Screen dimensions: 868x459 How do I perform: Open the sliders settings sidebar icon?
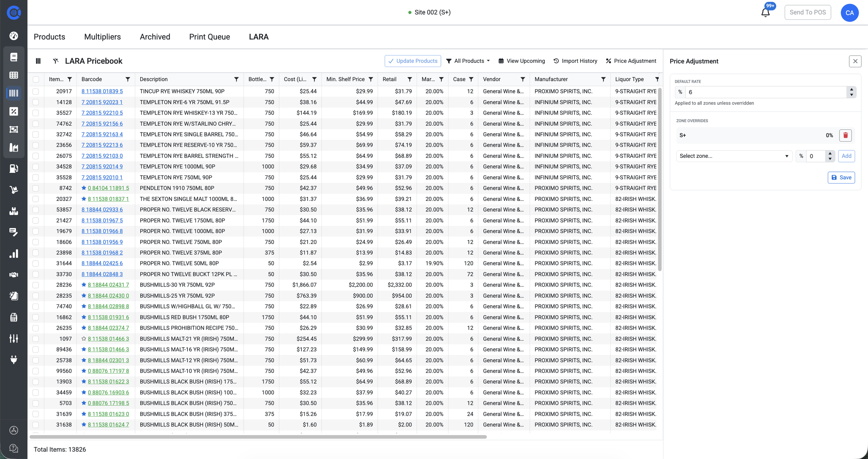click(x=14, y=338)
